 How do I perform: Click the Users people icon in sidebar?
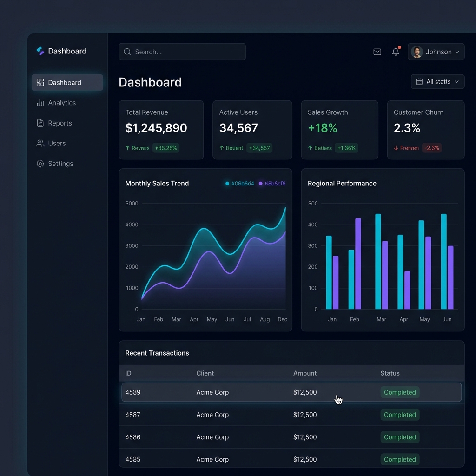point(40,143)
